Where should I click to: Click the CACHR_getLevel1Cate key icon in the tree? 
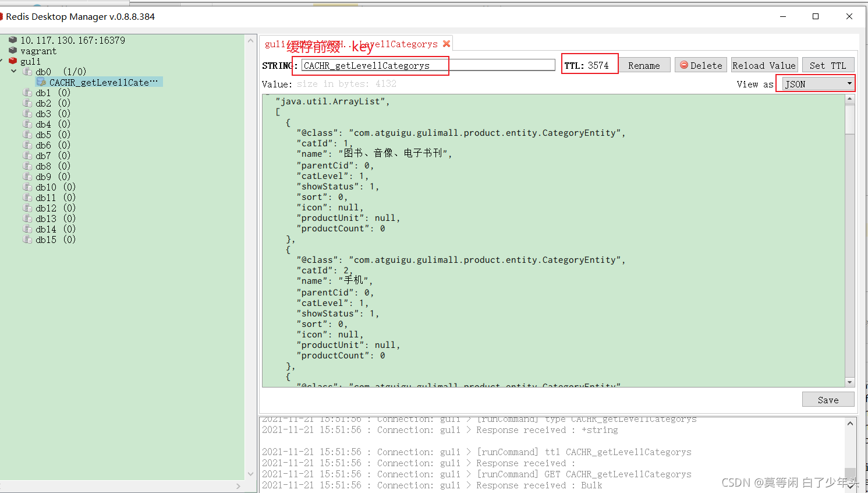[x=41, y=82]
